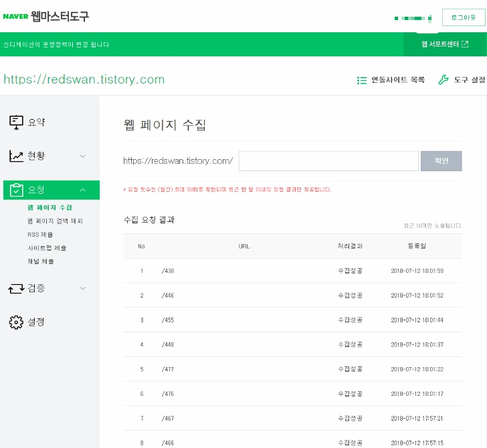The width and height of the screenshot is (487, 448).
Task: Click the 설정 gear icon
Action: tap(16, 322)
